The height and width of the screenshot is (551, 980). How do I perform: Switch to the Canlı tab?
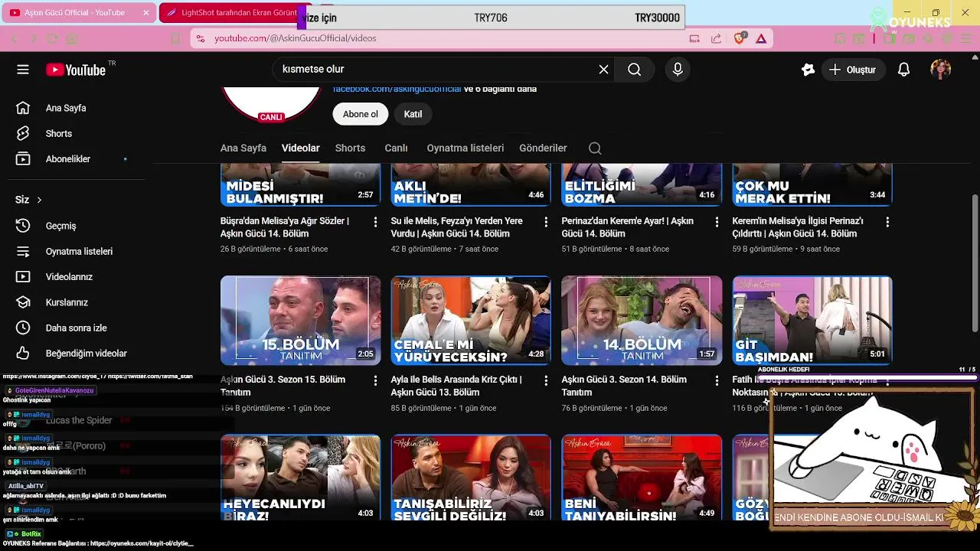pos(396,148)
